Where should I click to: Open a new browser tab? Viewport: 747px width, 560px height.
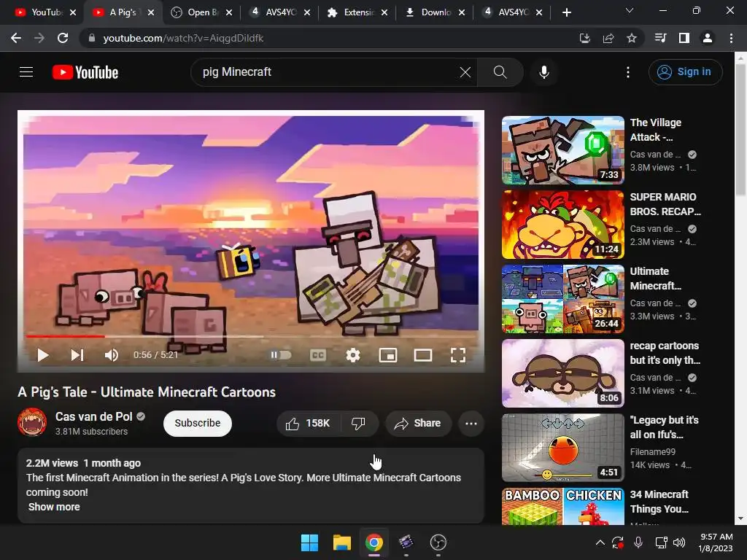click(566, 12)
